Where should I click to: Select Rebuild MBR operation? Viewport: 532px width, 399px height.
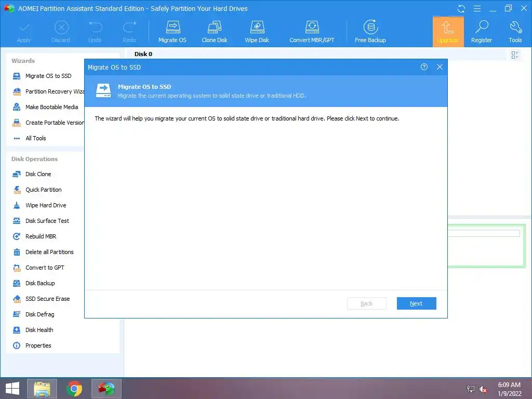coord(34,236)
